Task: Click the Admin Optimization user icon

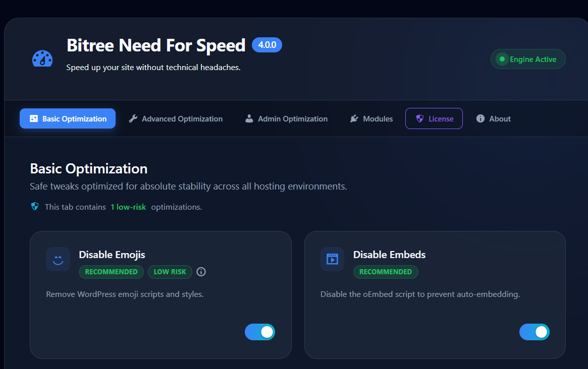Action: (249, 119)
